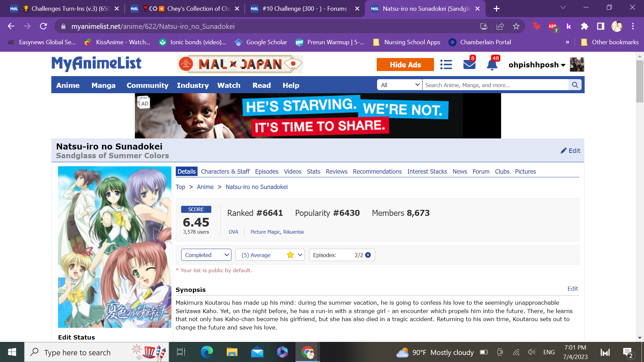The image size is (644, 362).
Task: Switch to the Reviews tab
Action: click(x=336, y=171)
